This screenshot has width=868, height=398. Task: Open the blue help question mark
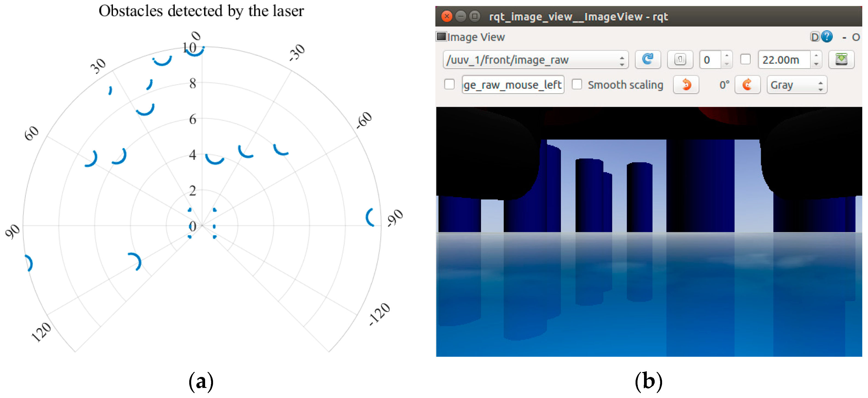(x=827, y=36)
